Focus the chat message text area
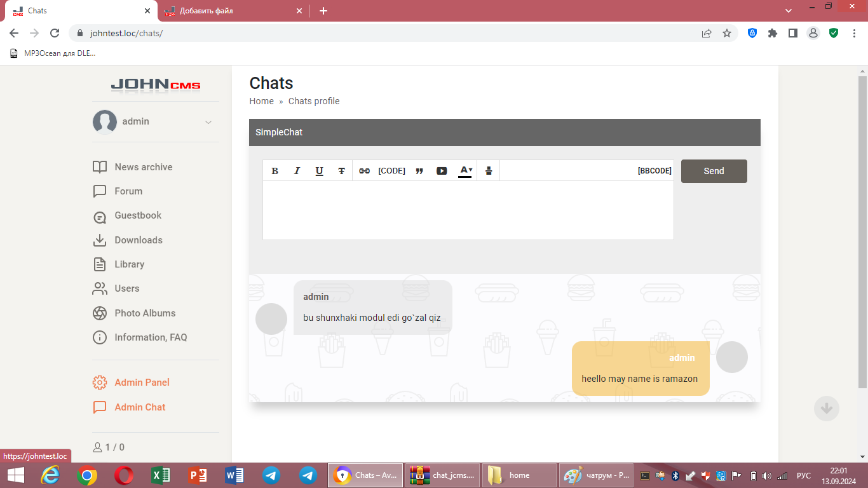The height and width of the screenshot is (488, 868). [x=468, y=210]
